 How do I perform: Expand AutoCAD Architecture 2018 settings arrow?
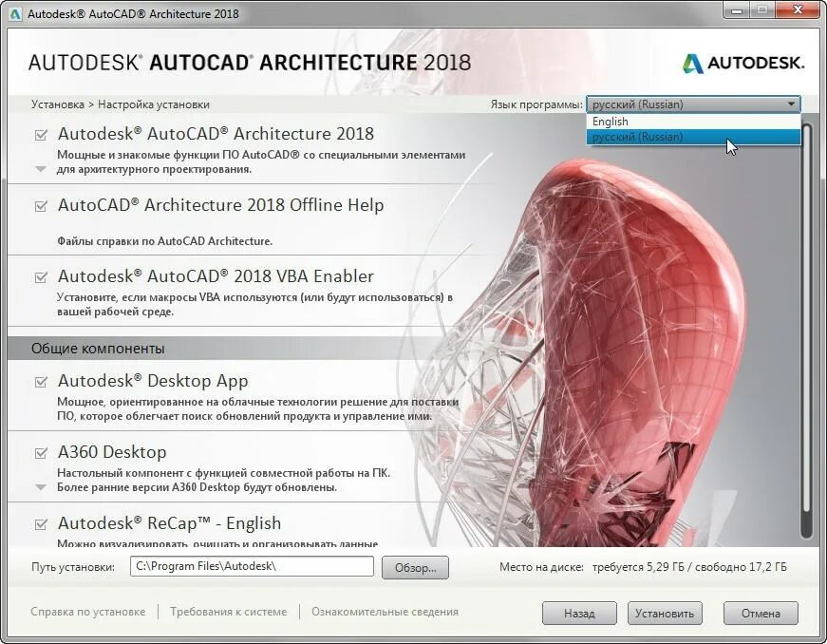[41, 169]
